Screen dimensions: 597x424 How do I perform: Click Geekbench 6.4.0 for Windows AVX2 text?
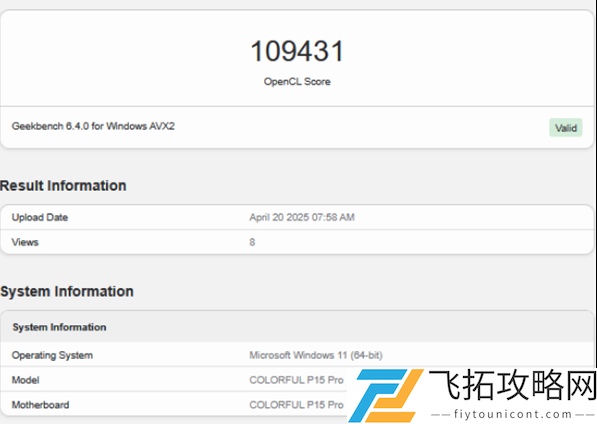tap(93, 126)
